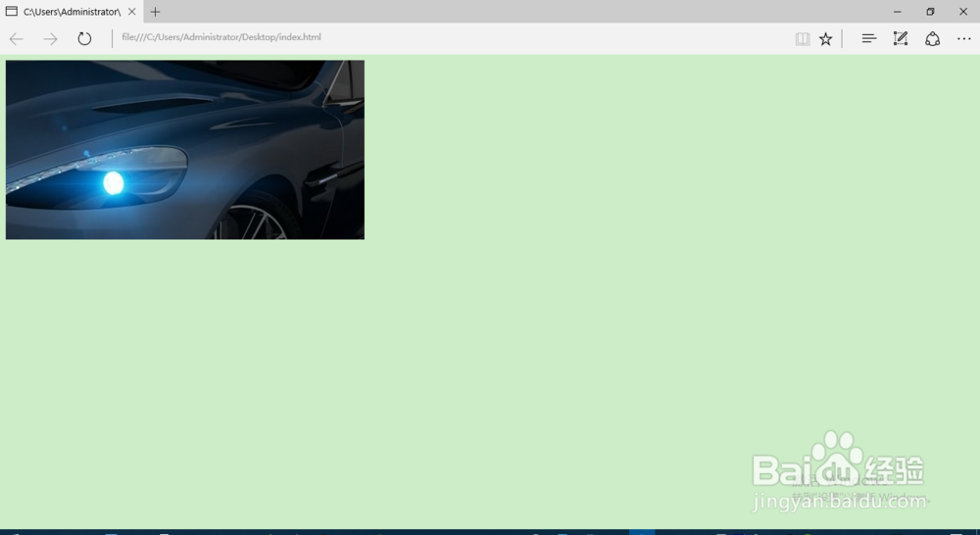Go back with the back arrow
This screenshot has width=980, height=535.
[17, 39]
